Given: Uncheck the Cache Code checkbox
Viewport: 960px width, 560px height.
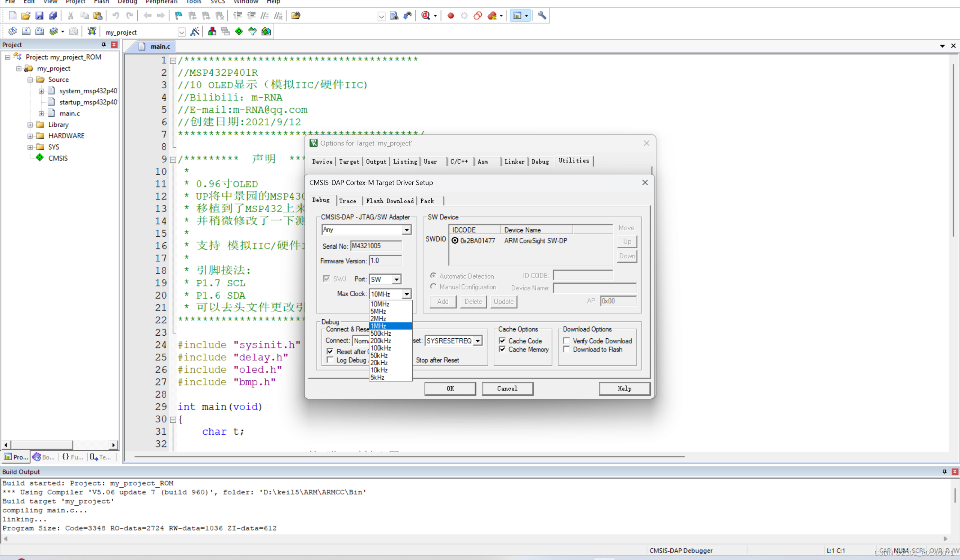Looking at the screenshot, I should pos(502,341).
